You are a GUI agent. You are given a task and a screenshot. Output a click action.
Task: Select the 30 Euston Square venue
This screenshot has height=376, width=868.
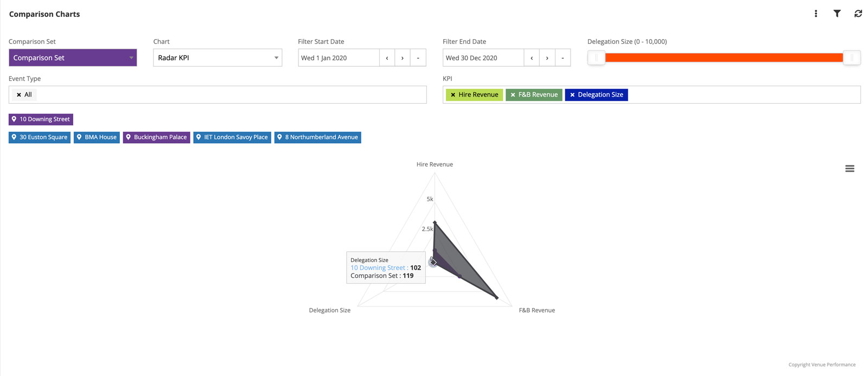(x=40, y=137)
